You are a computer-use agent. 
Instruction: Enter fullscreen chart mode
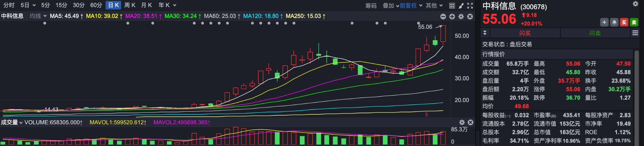coord(470,6)
